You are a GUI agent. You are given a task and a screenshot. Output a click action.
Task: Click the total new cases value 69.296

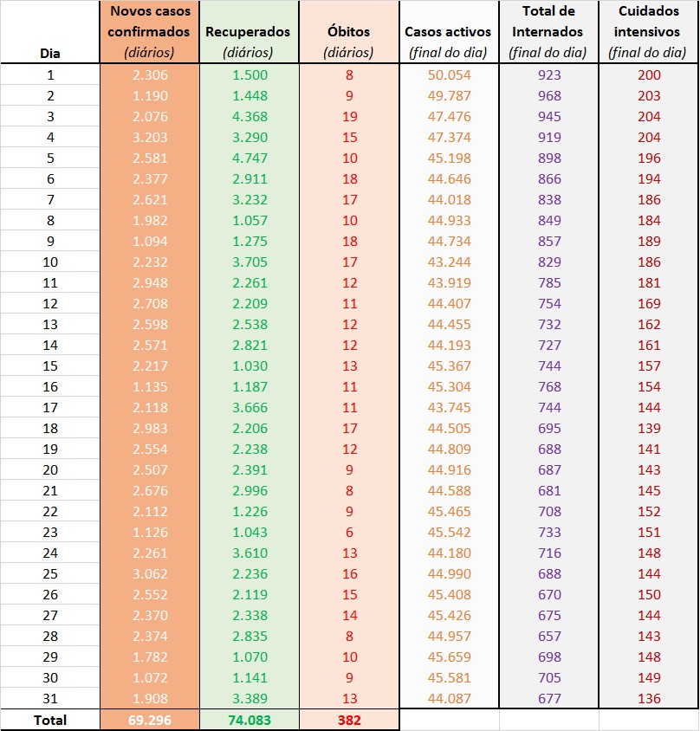(149, 720)
